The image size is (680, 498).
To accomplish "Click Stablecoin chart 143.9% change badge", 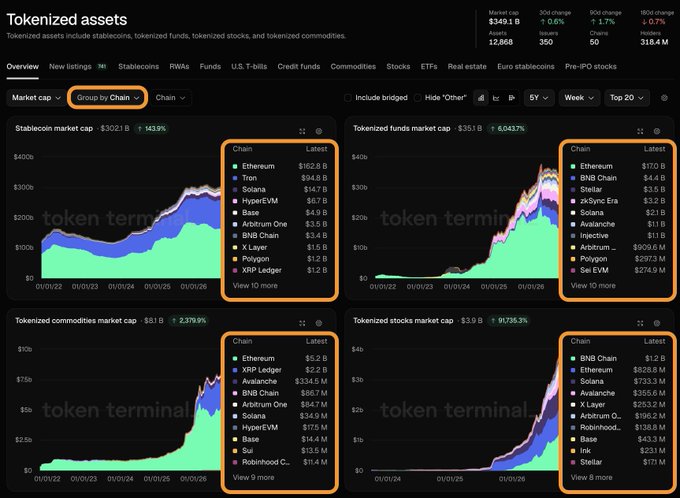I will 151,128.
